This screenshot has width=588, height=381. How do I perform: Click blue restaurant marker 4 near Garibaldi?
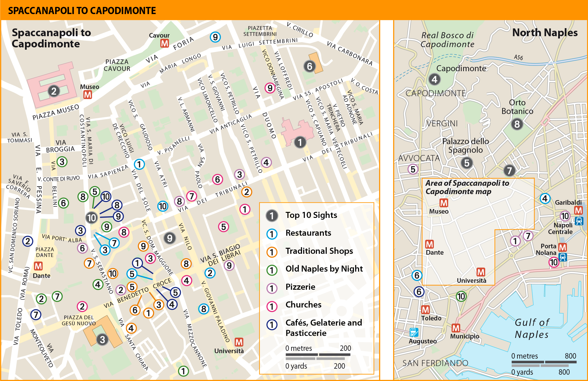click(x=545, y=198)
